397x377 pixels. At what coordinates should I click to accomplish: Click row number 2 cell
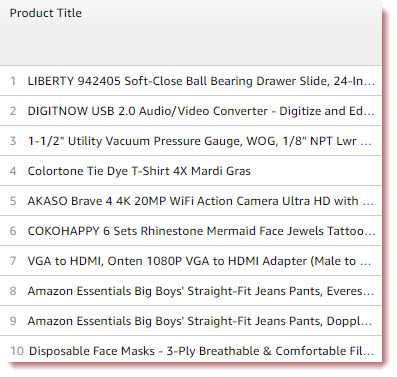point(13,111)
